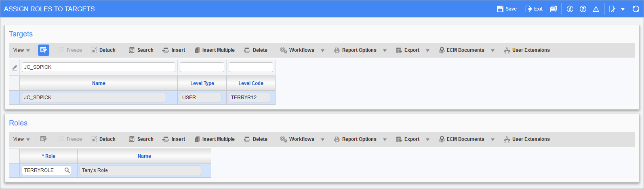Image resolution: width=644 pixels, height=189 pixels.
Task: Save the role assignments
Action: 507,9
